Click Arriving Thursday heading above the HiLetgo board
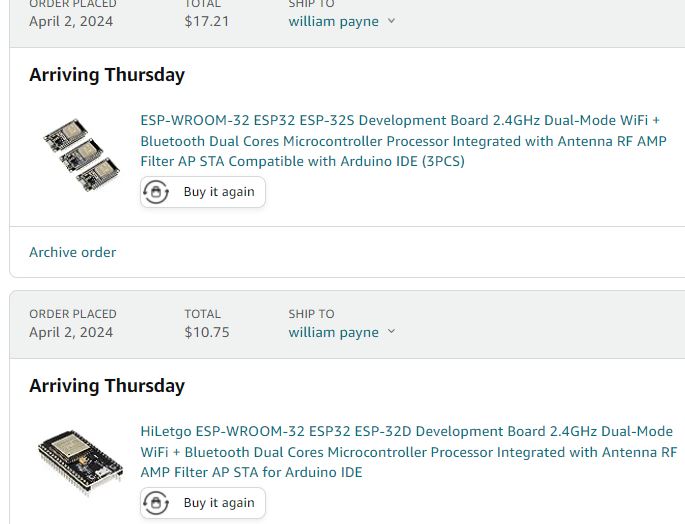 [x=107, y=386]
